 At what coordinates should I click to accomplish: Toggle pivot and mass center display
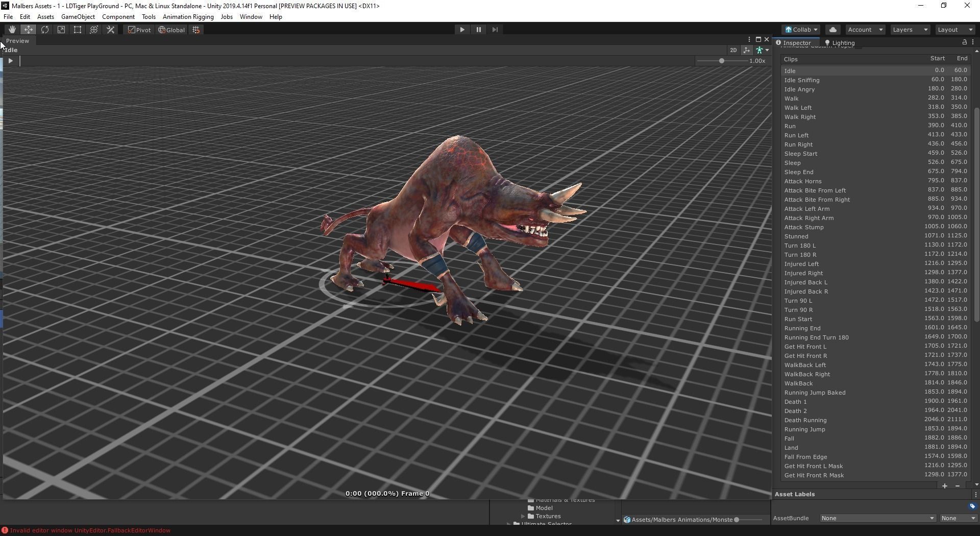pos(747,50)
